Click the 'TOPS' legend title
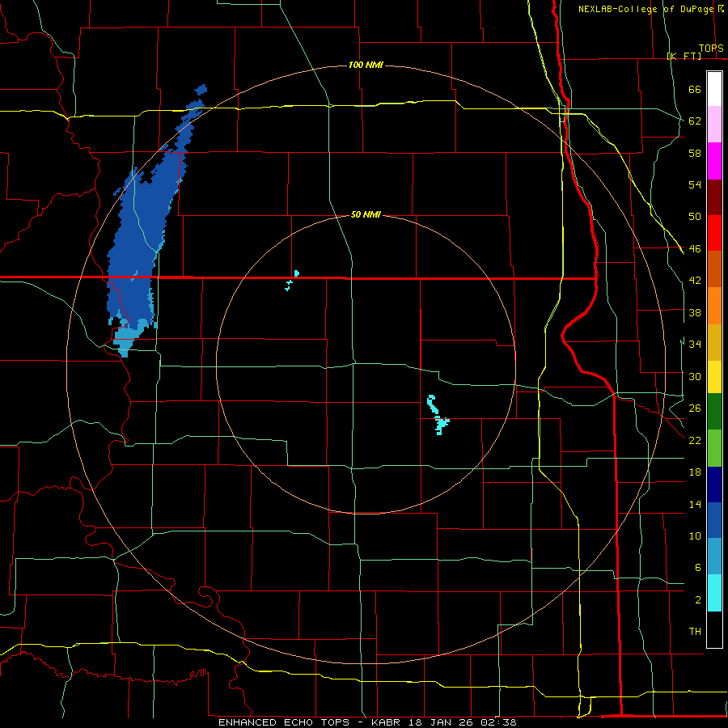Image resolution: width=728 pixels, height=728 pixels. pyautogui.click(x=711, y=49)
